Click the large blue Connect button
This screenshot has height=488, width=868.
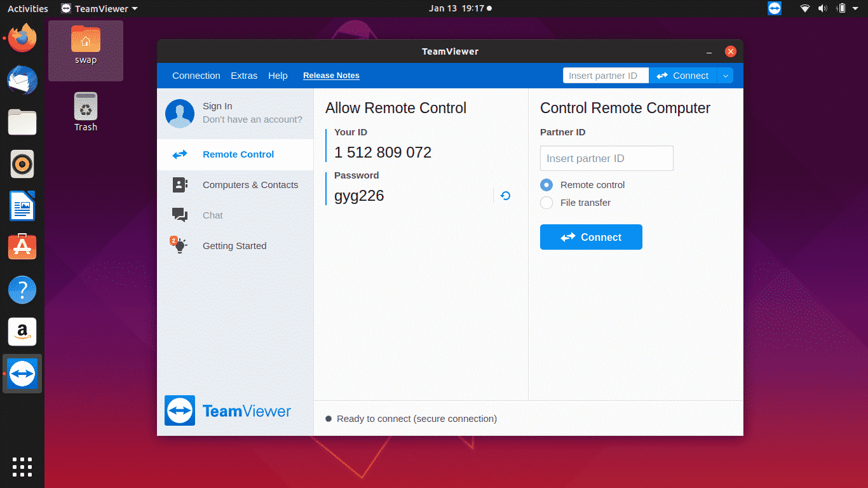591,237
